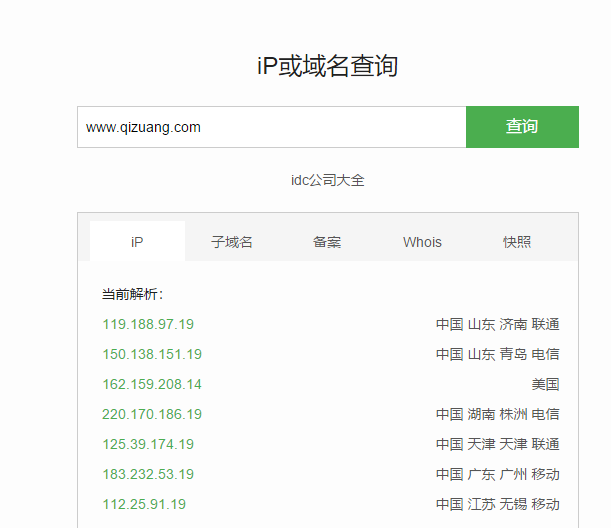Click the 中国 广东 广州 移动 location text

[x=497, y=474]
